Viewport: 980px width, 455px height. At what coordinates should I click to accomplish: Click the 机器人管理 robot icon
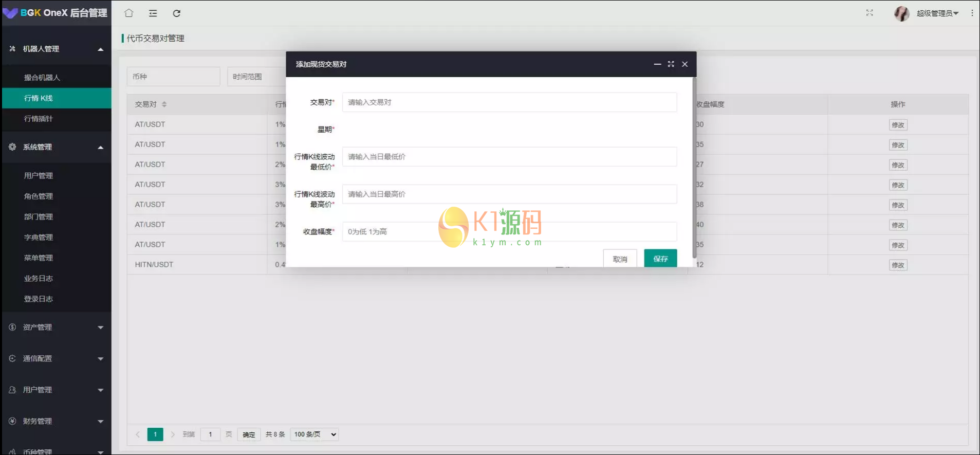[x=12, y=49]
